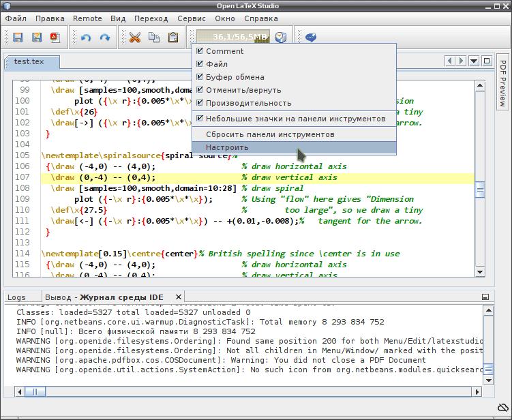Open the Правка menu
Image resolution: width=512 pixels, height=420 pixels.
pyautogui.click(x=50, y=18)
